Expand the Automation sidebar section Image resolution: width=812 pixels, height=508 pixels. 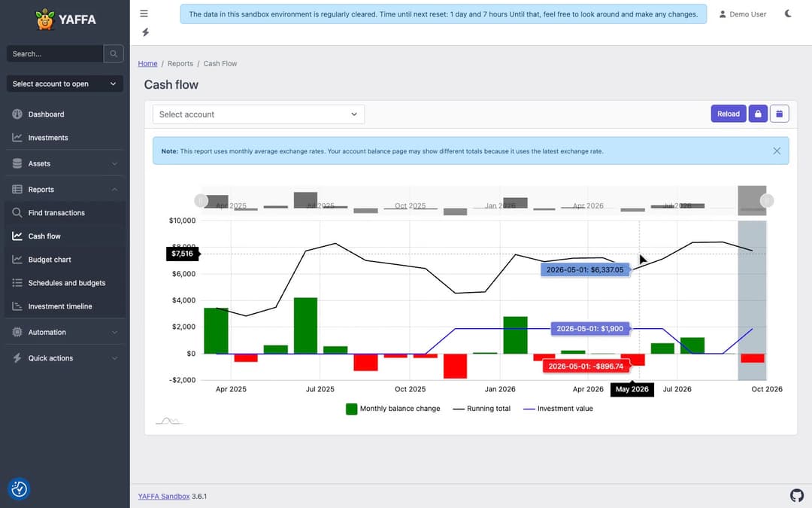click(65, 333)
